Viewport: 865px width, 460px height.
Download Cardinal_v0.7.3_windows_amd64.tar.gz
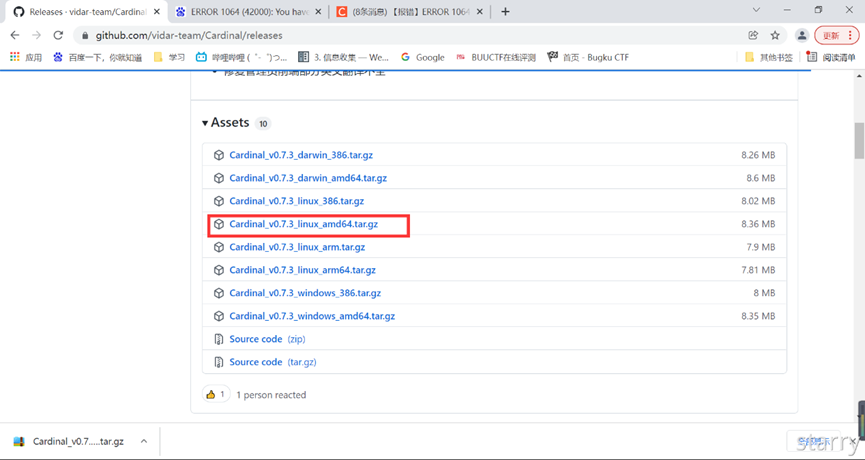312,316
